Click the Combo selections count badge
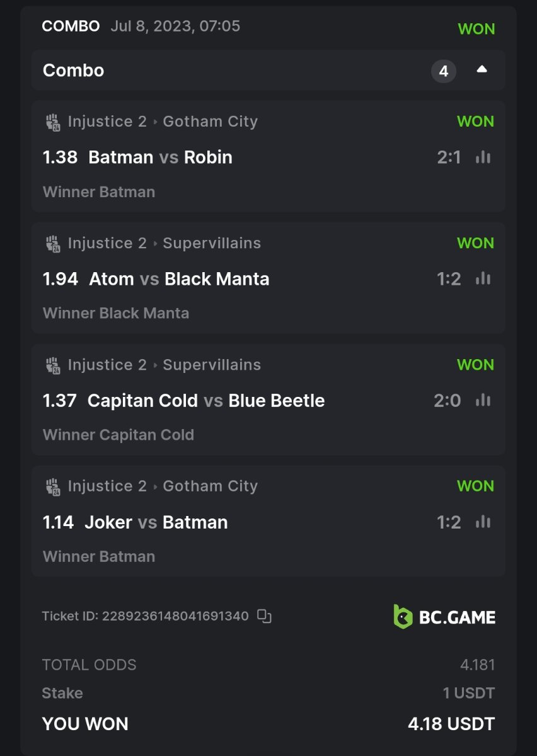537x756 pixels. [444, 71]
